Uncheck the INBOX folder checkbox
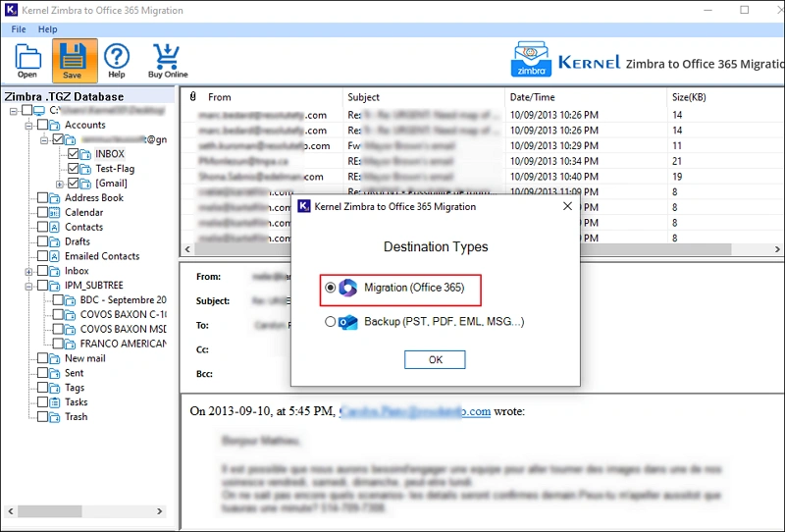 point(73,154)
